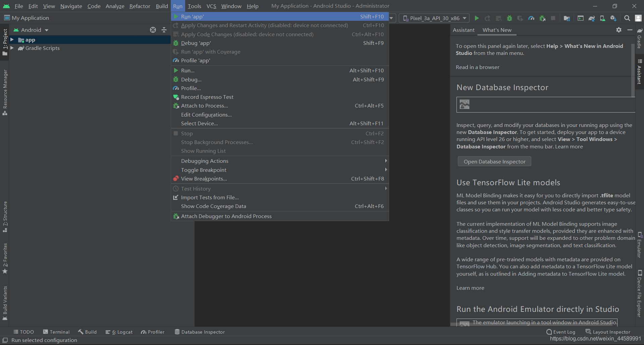Toggle the Build Variants side tab
644x345 pixels.
5,303
